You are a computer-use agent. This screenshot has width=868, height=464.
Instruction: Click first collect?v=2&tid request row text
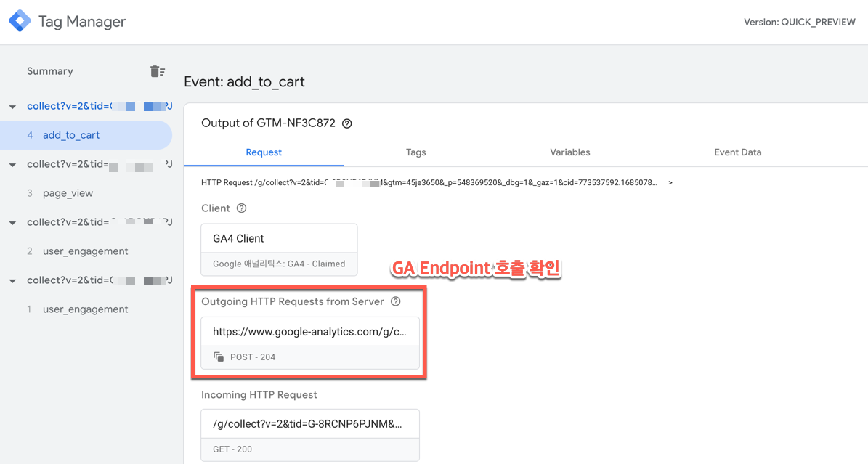(100, 106)
